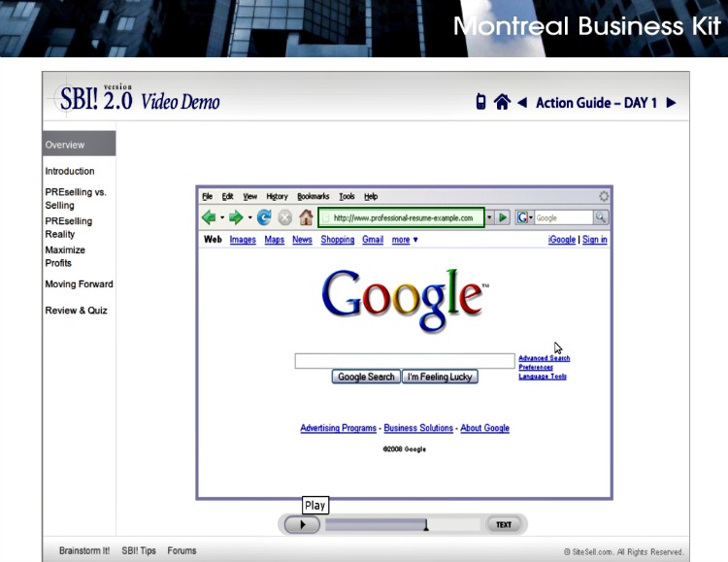Open Forums link in footer
The height and width of the screenshot is (562, 728).
click(x=182, y=551)
